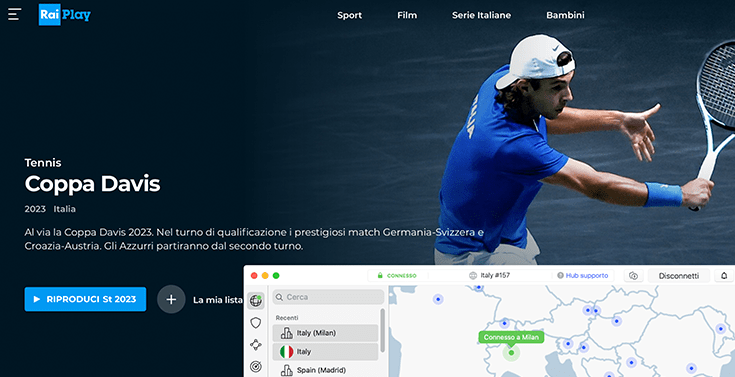Click the Coppa Davis title

pos(92,184)
